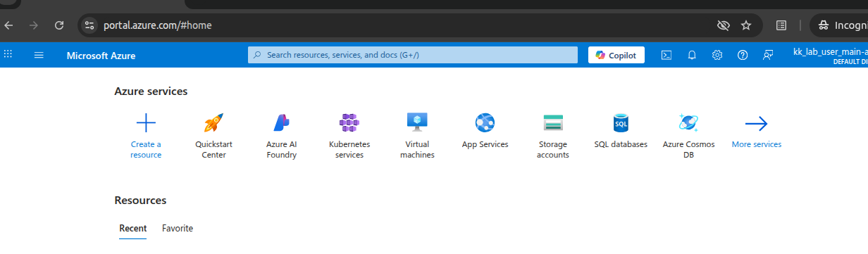
Task: Open Storage accounts icon
Action: tap(553, 122)
